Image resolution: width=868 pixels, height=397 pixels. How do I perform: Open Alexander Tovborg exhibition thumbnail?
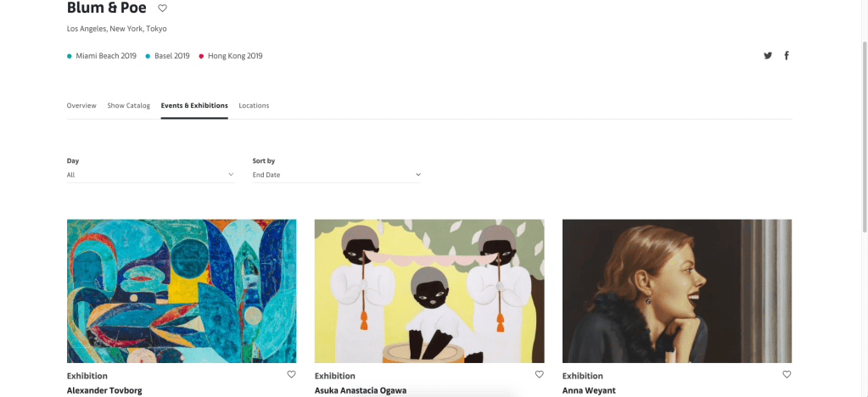tap(182, 291)
